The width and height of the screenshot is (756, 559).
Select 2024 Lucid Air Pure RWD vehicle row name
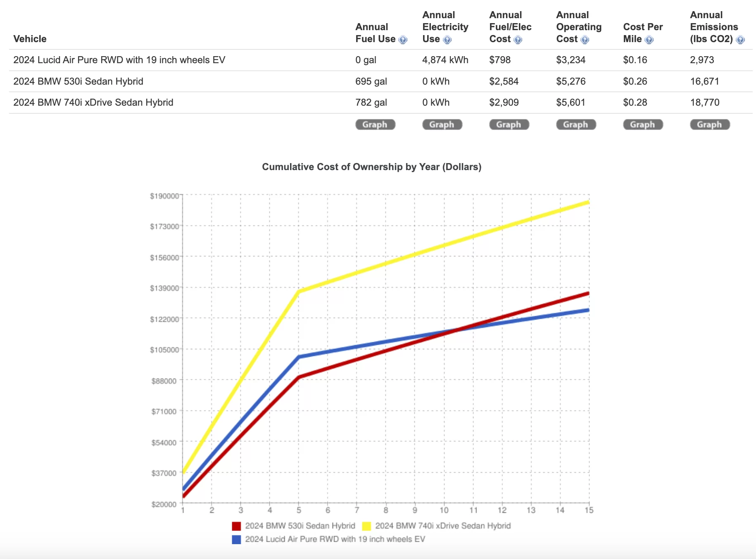119,60
